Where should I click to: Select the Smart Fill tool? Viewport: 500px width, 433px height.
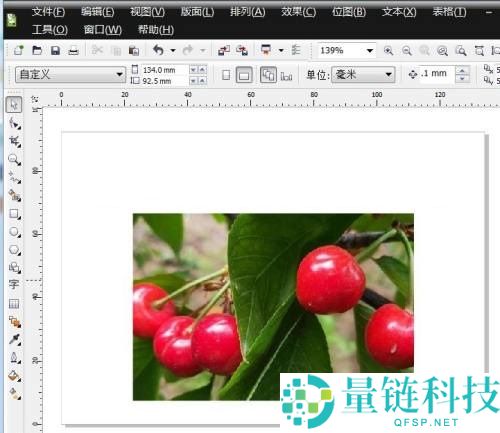coord(14,195)
